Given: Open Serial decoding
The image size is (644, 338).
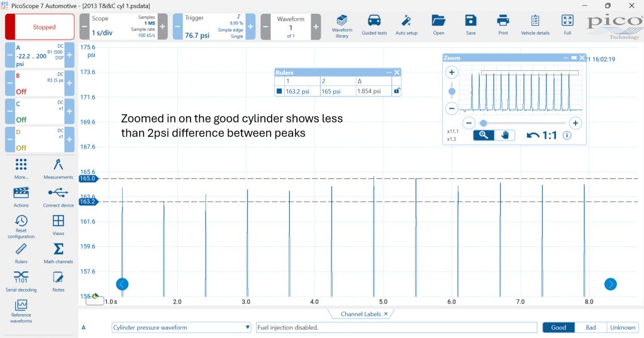Looking at the screenshot, I should coord(21,281).
